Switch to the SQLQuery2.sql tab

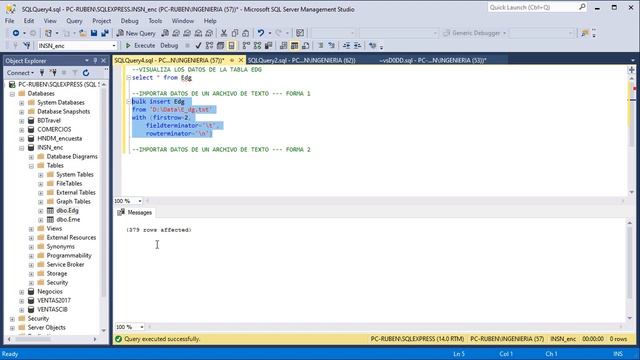pyautogui.click(x=301, y=60)
